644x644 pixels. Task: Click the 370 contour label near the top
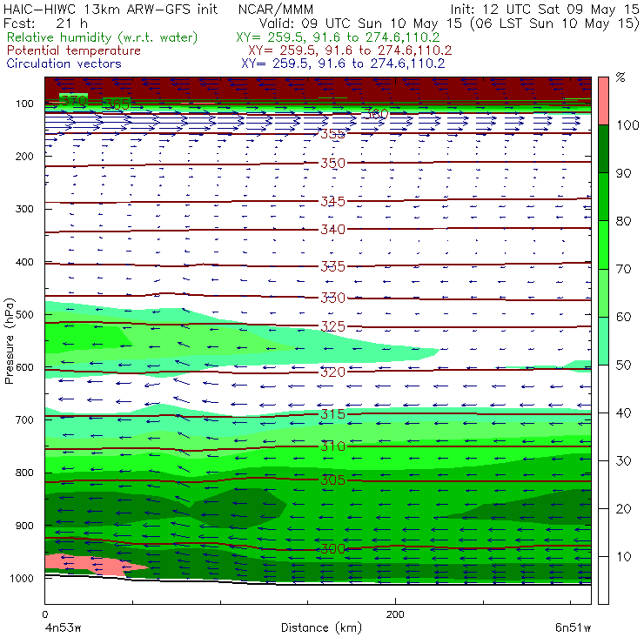click(73, 100)
